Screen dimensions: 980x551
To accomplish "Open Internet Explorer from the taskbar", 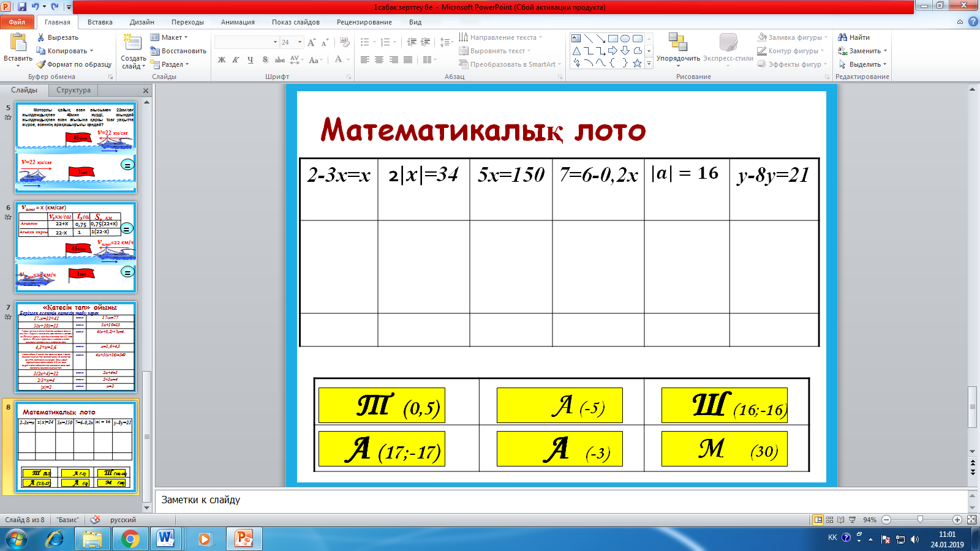I will (55, 539).
